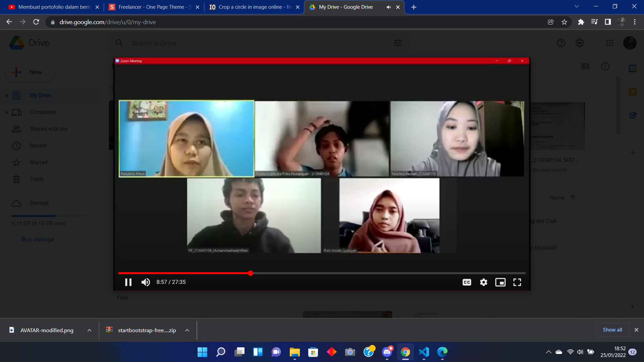This screenshot has height=362, width=644.
Task: Open Chrome extensions puzzle icon
Action: [x=581, y=22]
